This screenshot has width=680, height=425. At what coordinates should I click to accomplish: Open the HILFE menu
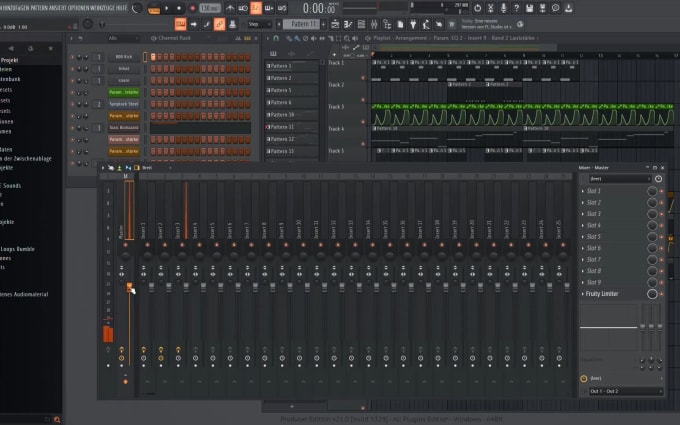click(122, 8)
